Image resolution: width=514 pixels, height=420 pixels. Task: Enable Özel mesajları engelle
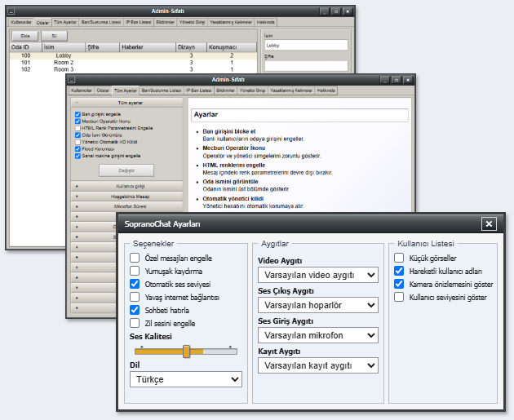click(135, 258)
